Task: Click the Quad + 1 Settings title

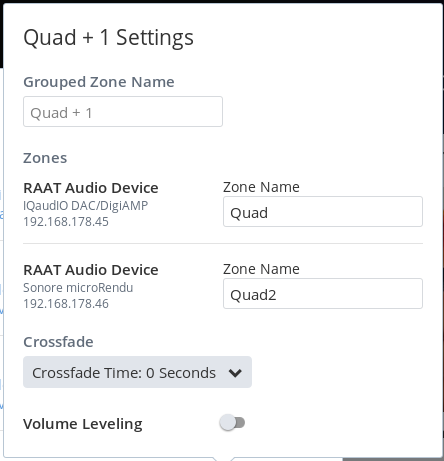Action: click(108, 38)
